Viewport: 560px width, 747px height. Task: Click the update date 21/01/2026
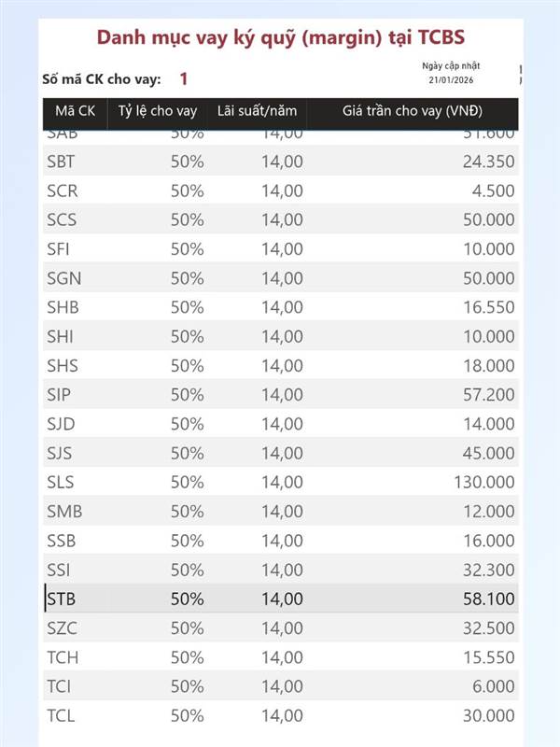(451, 81)
